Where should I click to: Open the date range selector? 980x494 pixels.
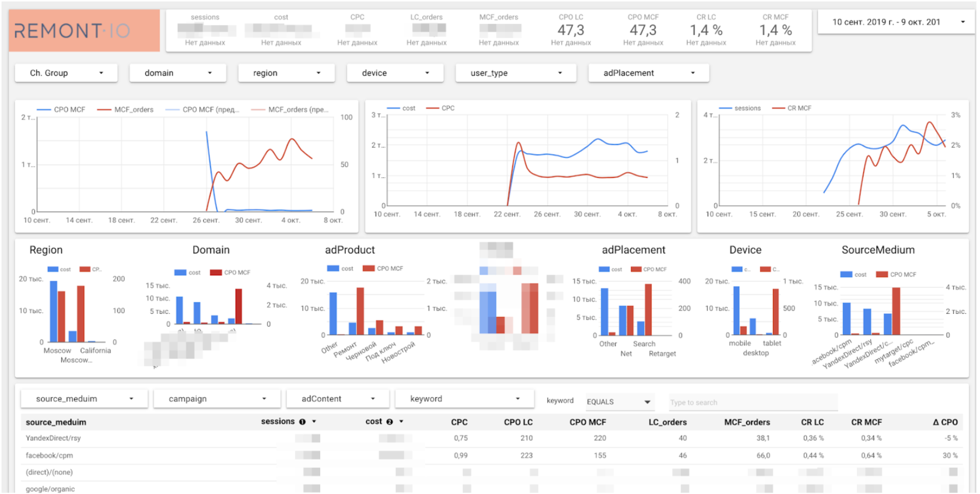896,22
